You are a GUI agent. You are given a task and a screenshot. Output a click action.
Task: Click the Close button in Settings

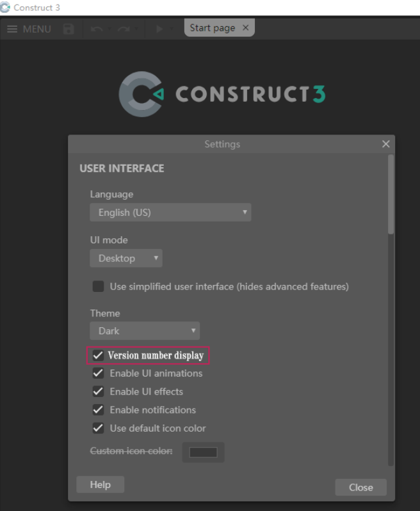pyautogui.click(x=361, y=487)
